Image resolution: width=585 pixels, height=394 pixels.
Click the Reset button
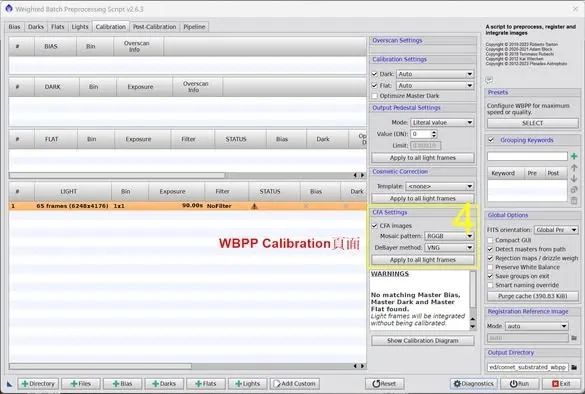coord(384,384)
